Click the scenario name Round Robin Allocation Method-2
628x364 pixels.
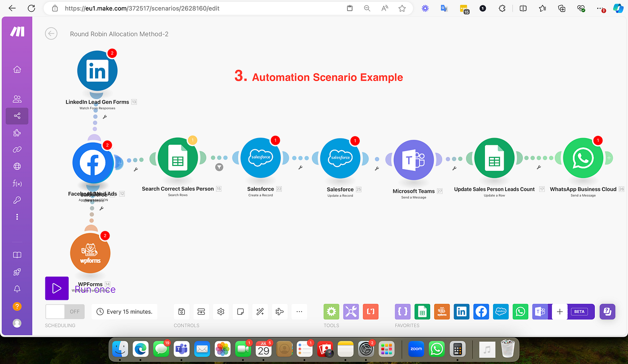119,34
